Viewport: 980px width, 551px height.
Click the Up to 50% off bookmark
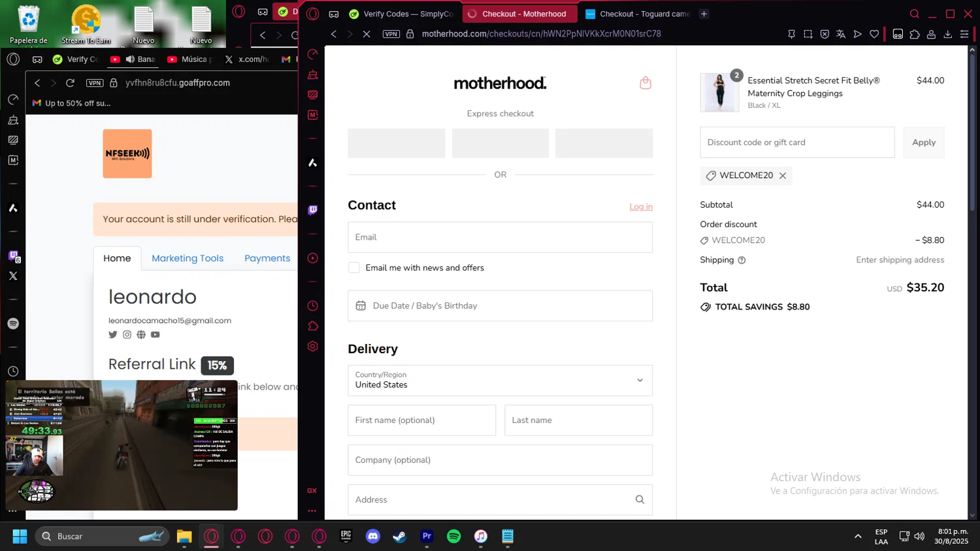(x=72, y=103)
